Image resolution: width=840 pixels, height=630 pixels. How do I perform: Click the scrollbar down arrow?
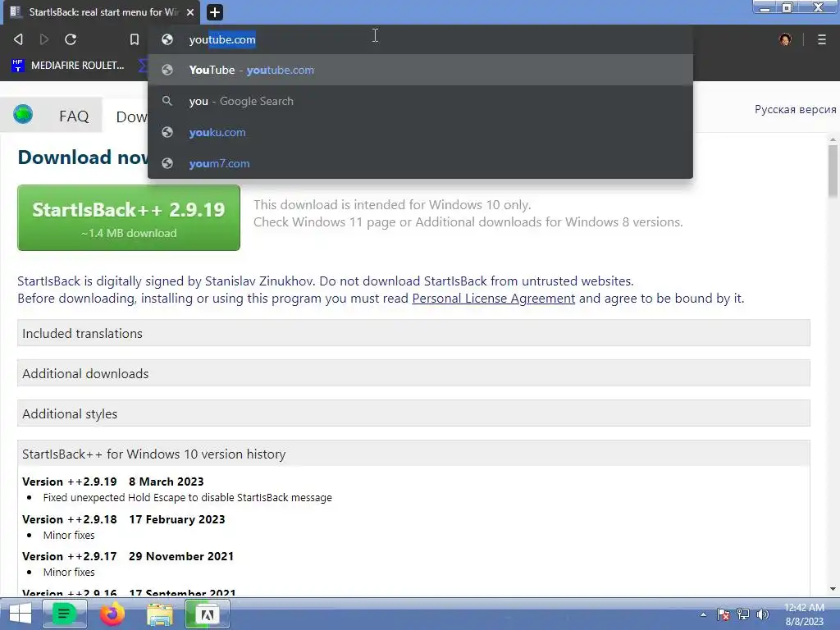pos(833,589)
